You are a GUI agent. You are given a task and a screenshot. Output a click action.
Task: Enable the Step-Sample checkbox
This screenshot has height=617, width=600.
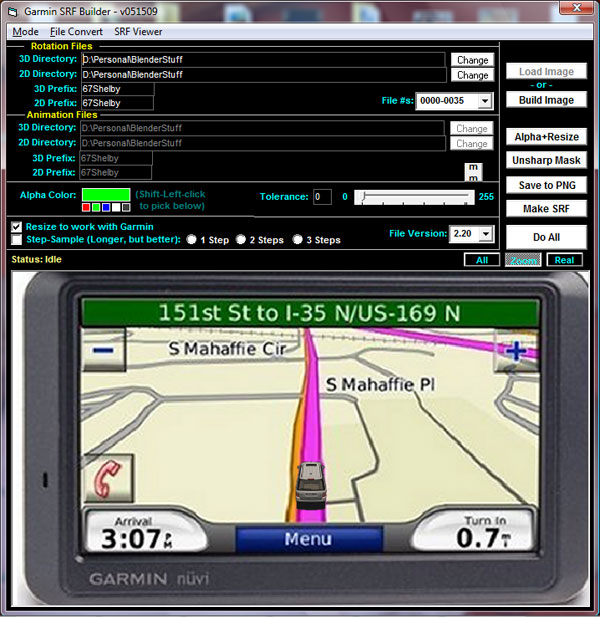17,239
